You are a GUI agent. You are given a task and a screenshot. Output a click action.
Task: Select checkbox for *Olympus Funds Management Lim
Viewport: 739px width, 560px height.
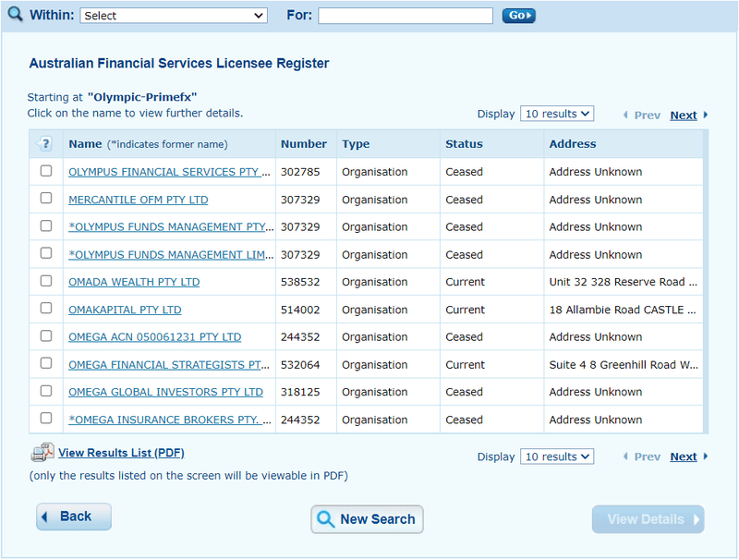point(46,253)
